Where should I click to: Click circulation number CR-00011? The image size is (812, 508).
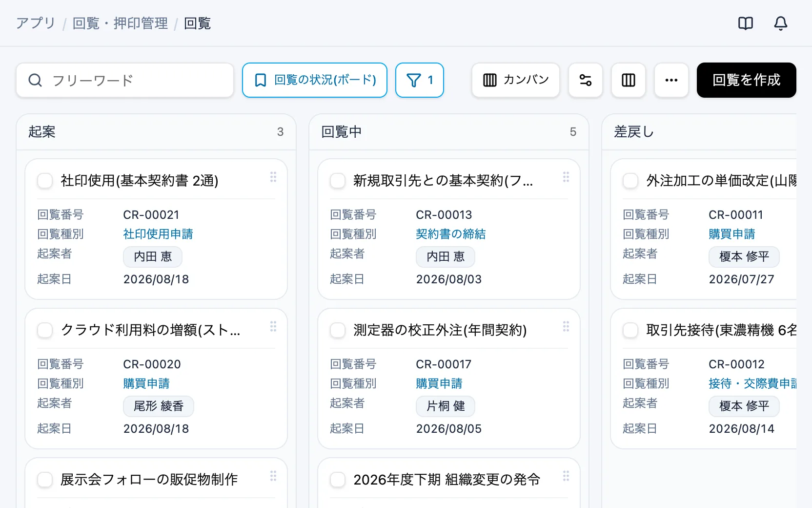pos(736,215)
